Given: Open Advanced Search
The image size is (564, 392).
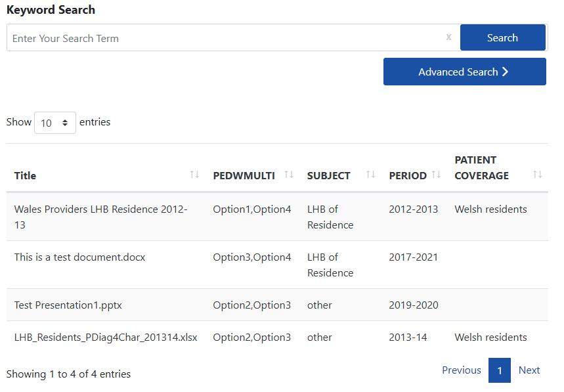Looking at the screenshot, I should point(464,72).
